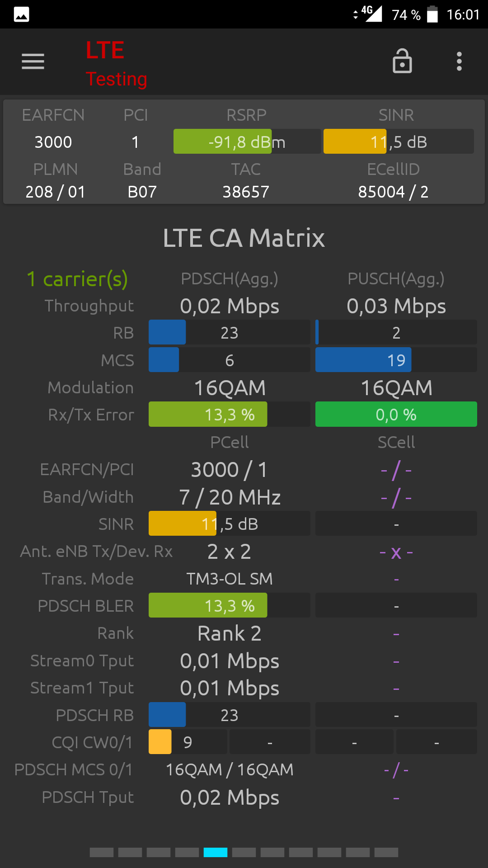The height and width of the screenshot is (868, 488).
Task: Tap the LTE CA Matrix heading
Action: (x=244, y=238)
